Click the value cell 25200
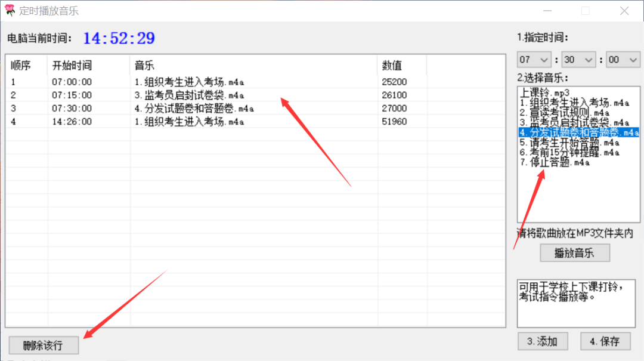The image size is (644, 361). (394, 82)
